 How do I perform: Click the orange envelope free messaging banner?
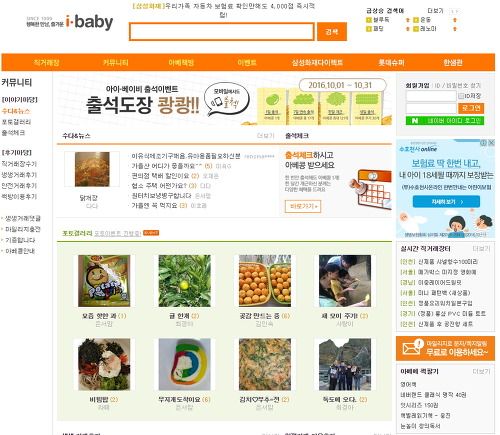point(445,348)
